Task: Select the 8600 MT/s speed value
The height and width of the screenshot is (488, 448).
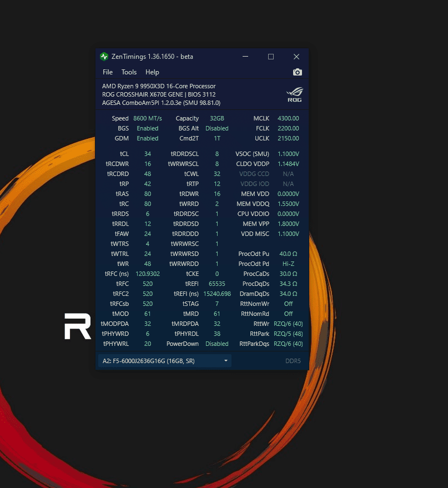Action: [148, 119]
